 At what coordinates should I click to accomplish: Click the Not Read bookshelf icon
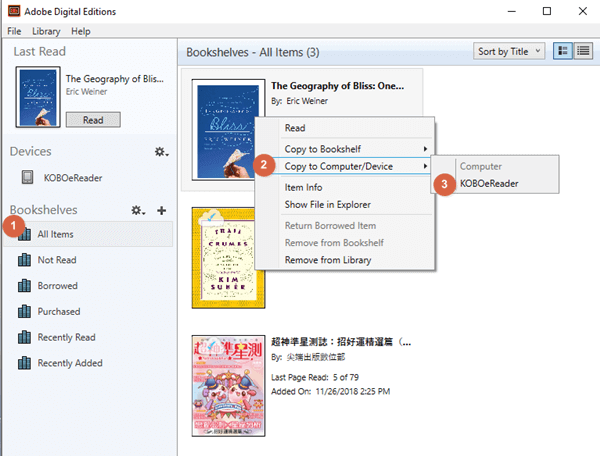tap(24, 260)
